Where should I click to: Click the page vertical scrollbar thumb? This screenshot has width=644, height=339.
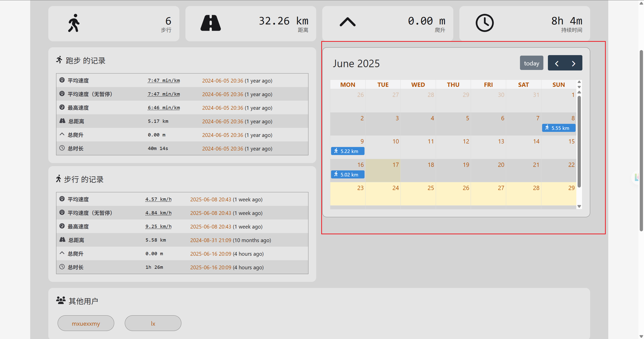click(x=641, y=141)
